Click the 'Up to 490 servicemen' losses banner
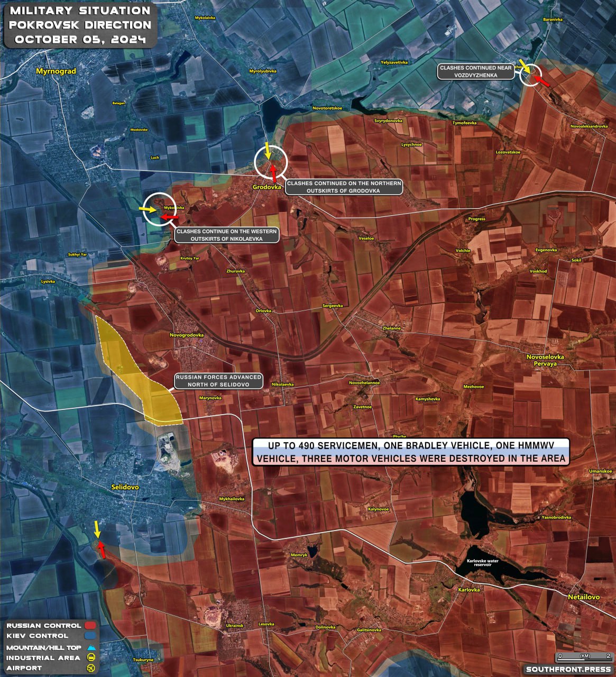 [x=410, y=452]
